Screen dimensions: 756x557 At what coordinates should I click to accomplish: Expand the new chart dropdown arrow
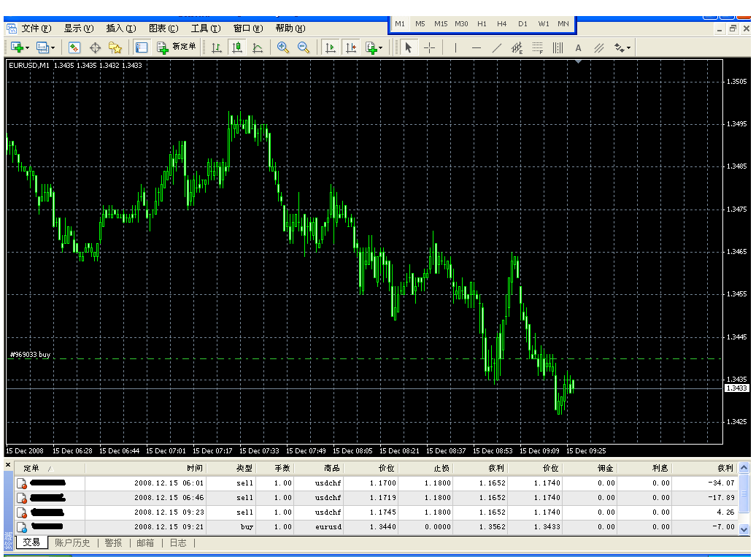pos(28,48)
